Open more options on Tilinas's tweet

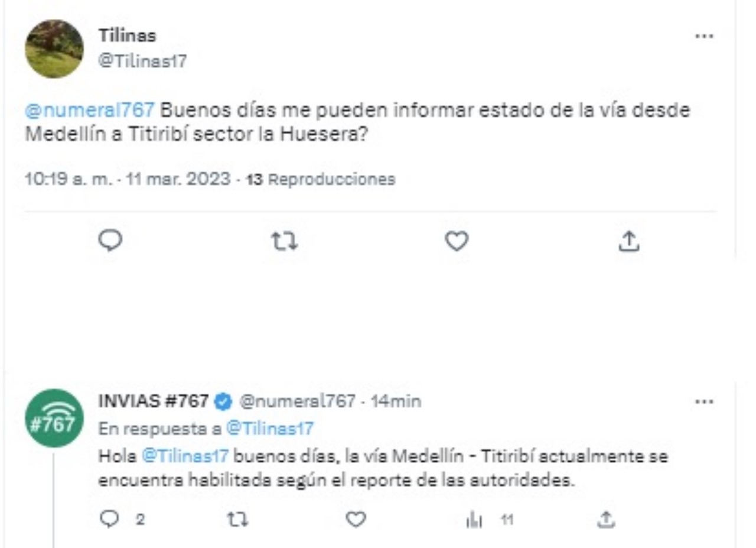[x=703, y=36]
